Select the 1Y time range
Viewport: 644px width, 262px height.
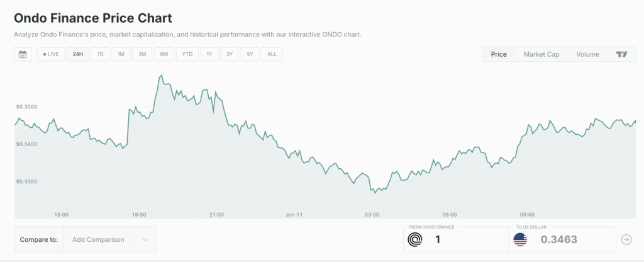point(209,54)
